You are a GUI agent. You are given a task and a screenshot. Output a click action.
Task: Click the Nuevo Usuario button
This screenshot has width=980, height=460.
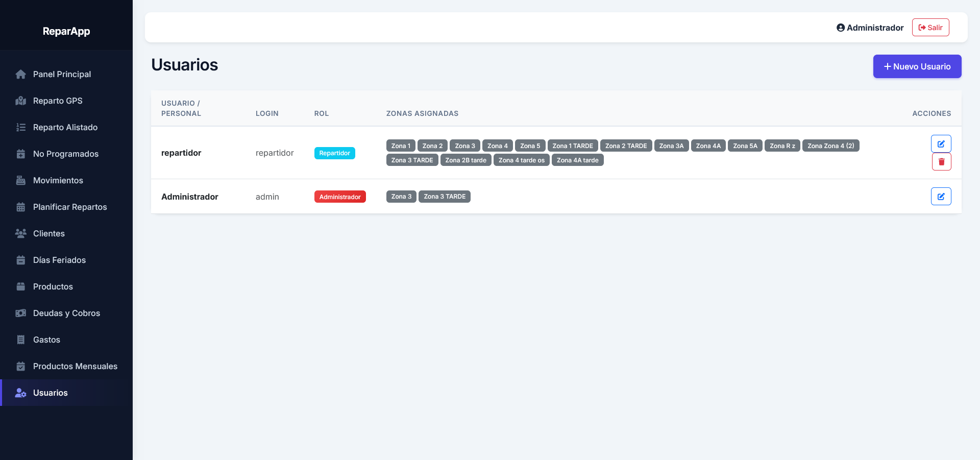(x=917, y=66)
